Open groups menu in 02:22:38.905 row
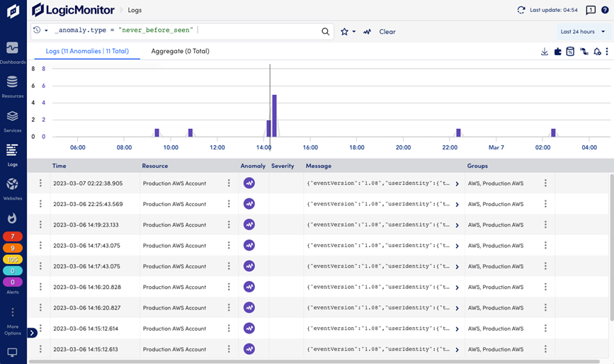 pyautogui.click(x=545, y=183)
